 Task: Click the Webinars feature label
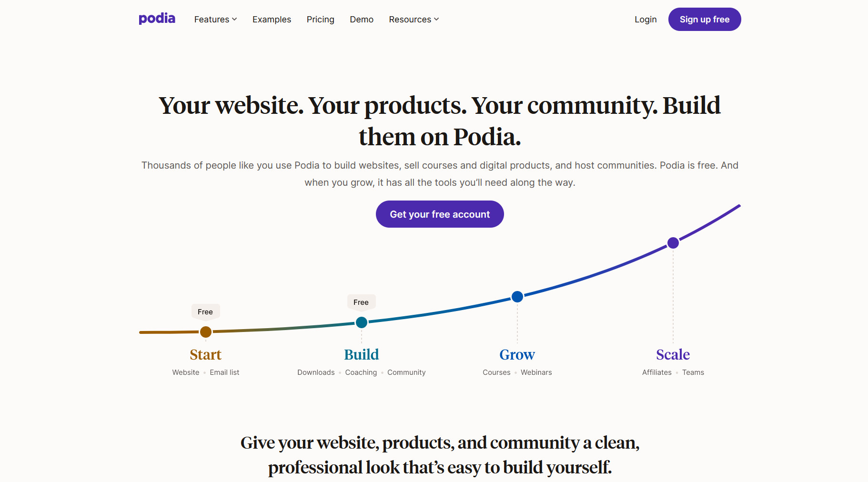pos(536,372)
